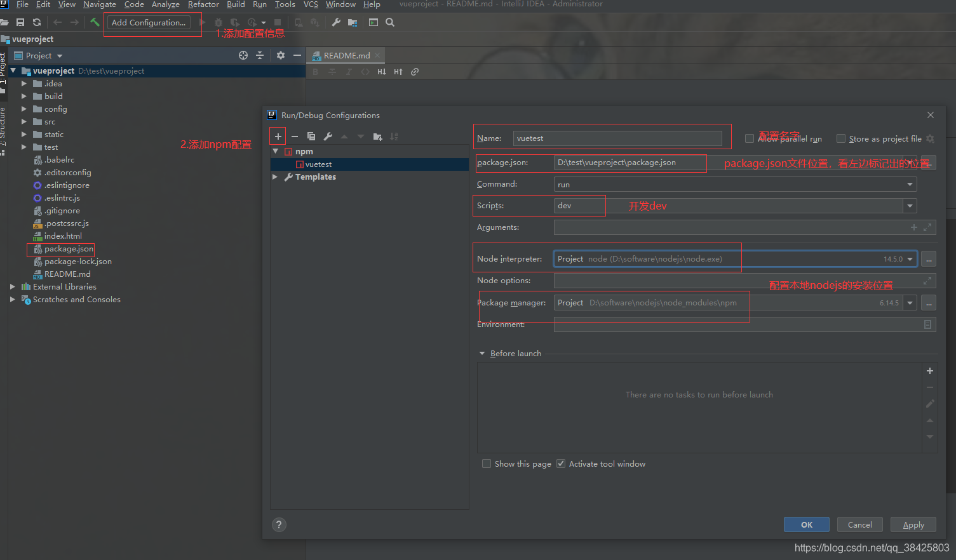The width and height of the screenshot is (956, 560).
Task: Hide Project panel with minus icon
Action: click(297, 55)
